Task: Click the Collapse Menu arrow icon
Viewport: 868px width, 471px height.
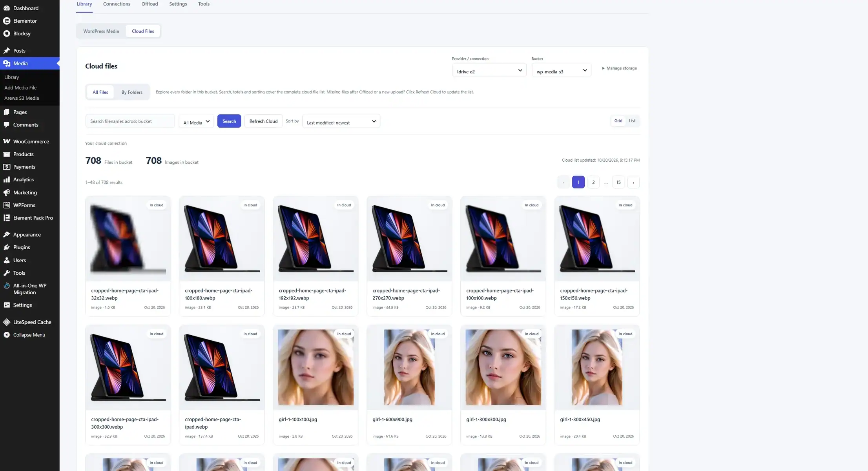Action: [7, 335]
